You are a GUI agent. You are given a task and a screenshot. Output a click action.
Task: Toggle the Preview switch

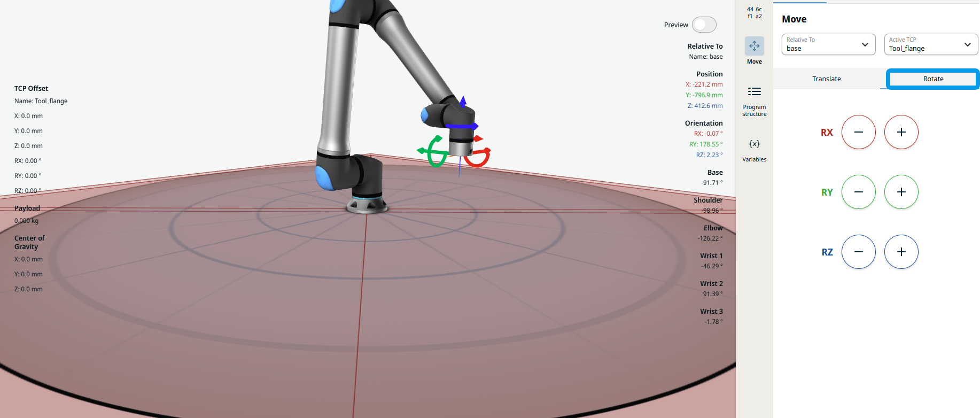[704, 25]
